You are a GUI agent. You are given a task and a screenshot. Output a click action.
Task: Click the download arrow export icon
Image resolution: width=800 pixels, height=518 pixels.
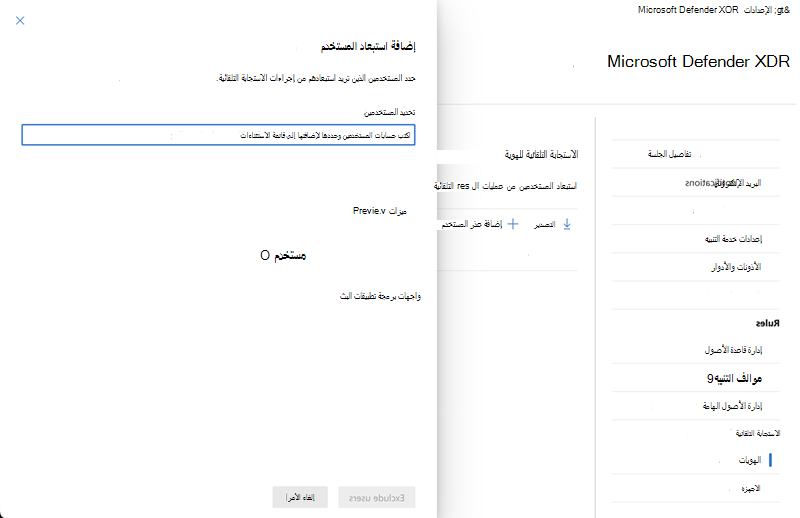click(x=567, y=224)
